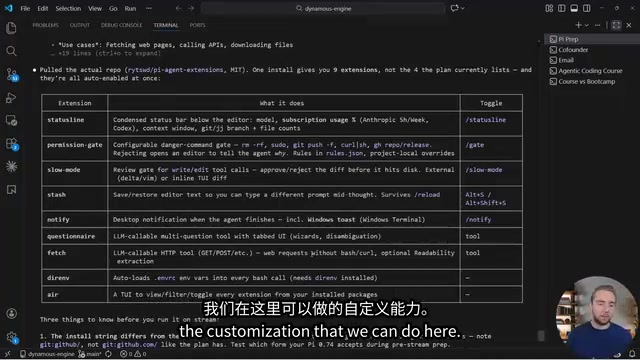Open the Manage gear icon with badge

[x=11, y=337]
